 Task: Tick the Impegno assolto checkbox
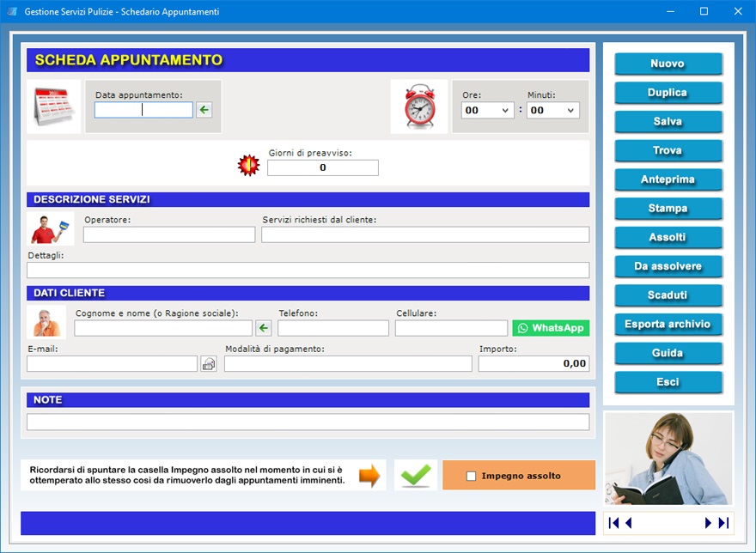(x=470, y=476)
